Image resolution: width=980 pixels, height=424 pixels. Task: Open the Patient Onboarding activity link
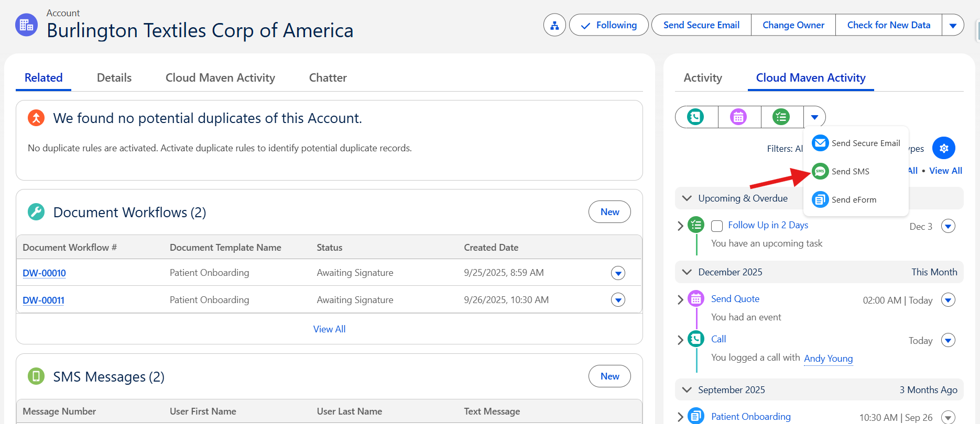751,417
